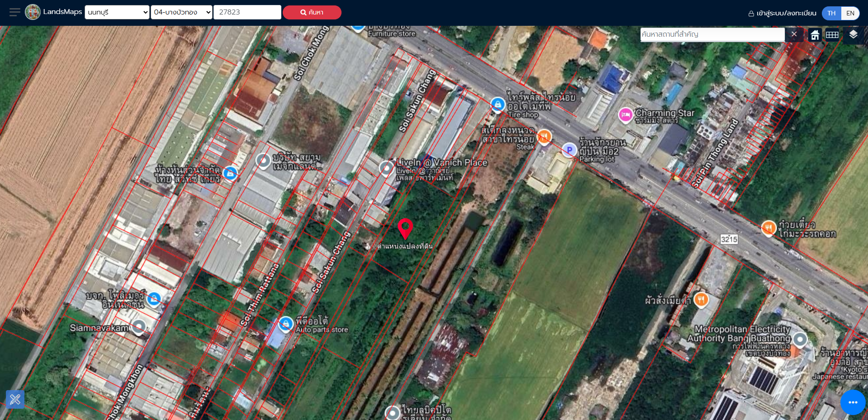Open the login/register link

tap(782, 13)
